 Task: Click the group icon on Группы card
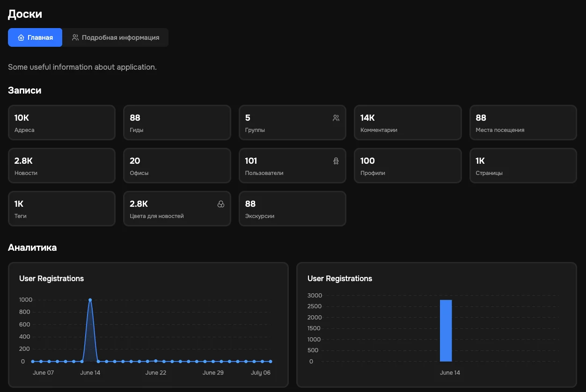coord(336,118)
